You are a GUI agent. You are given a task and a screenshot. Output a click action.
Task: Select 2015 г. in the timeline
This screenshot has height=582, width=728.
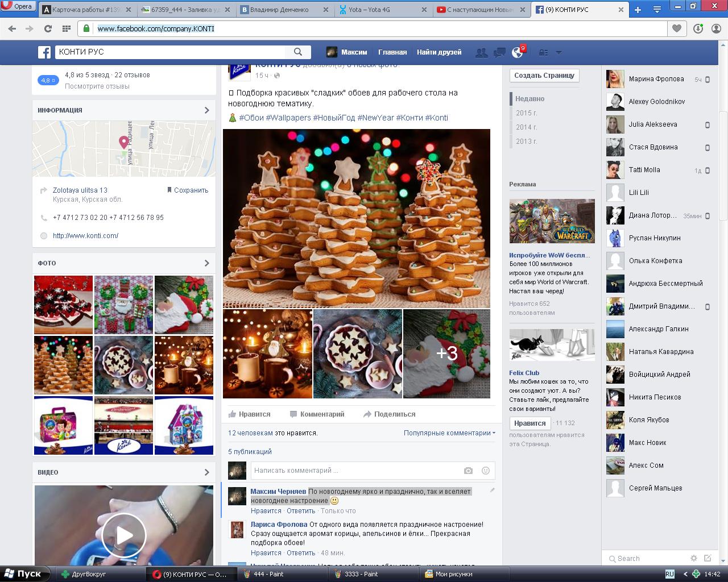527,113
